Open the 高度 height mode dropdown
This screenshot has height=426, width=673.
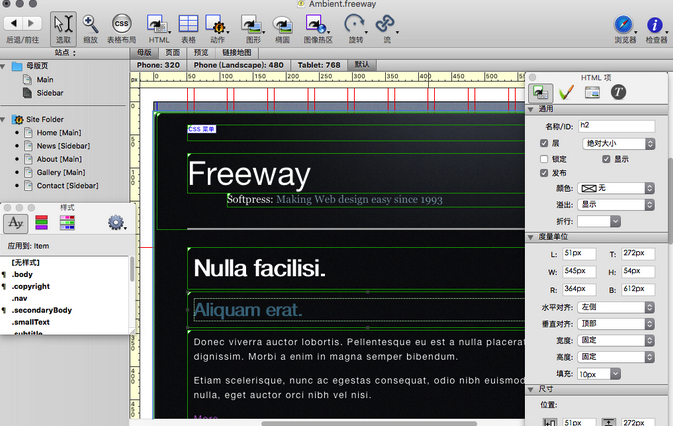click(x=616, y=357)
